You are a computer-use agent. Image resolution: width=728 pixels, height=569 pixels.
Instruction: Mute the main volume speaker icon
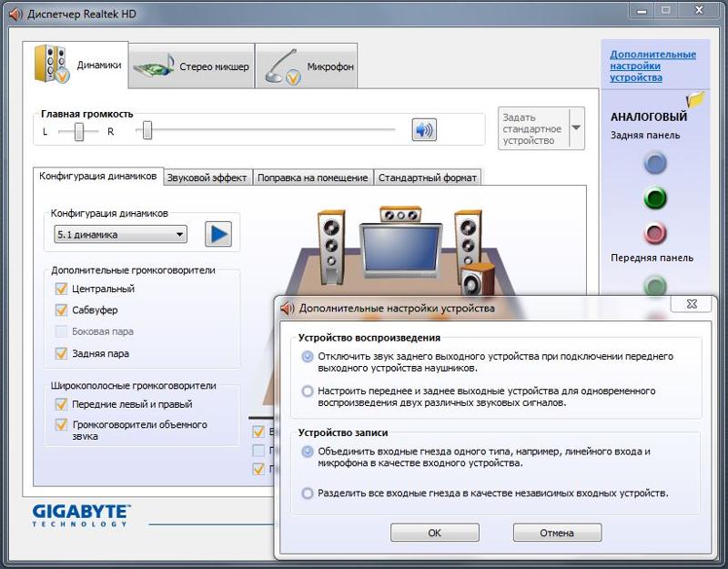pyautogui.click(x=424, y=129)
